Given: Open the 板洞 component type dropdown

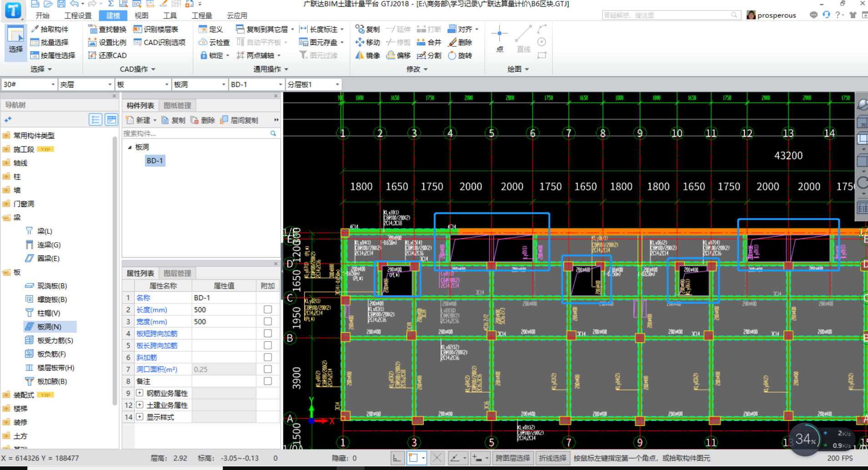Looking at the screenshot, I should pos(199,85).
